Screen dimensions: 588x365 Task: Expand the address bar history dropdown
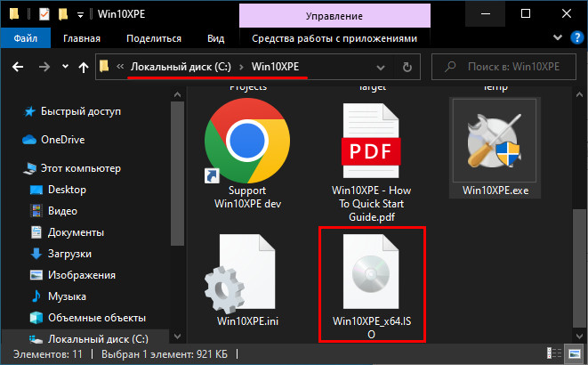tap(382, 68)
